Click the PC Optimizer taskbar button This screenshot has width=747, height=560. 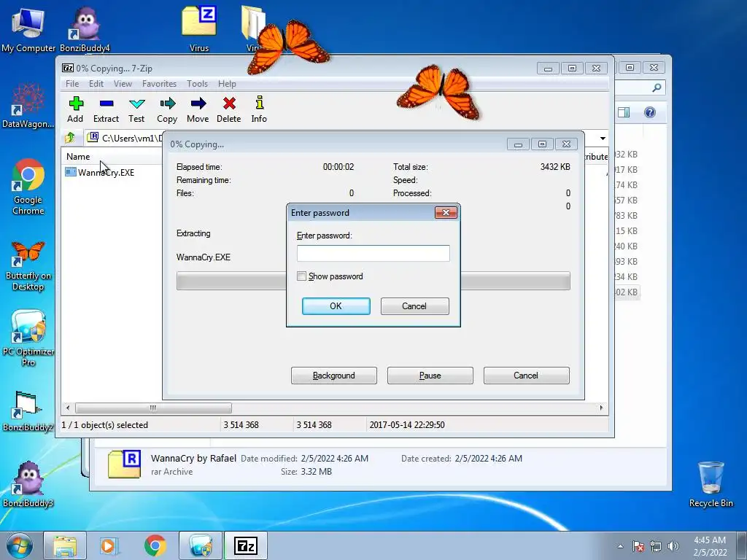click(x=201, y=545)
